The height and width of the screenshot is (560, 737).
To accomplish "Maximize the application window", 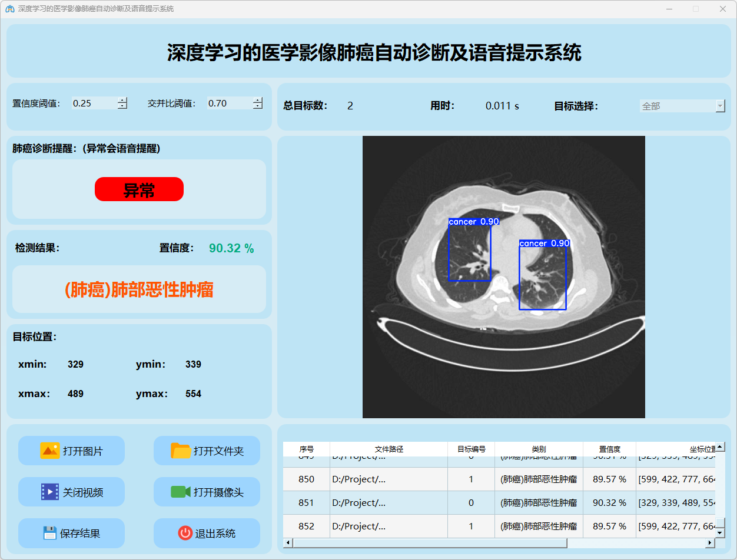I will tap(696, 9).
